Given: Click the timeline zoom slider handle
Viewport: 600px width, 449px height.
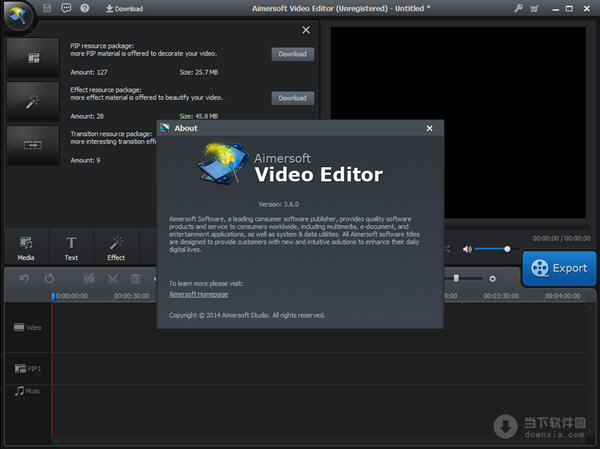Looking at the screenshot, I should pos(456,278).
